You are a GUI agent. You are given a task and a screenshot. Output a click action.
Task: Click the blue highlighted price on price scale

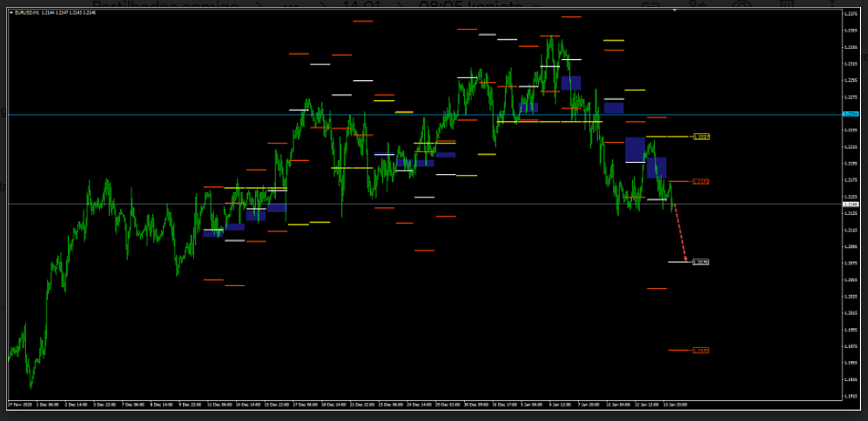tap(851, 114)
